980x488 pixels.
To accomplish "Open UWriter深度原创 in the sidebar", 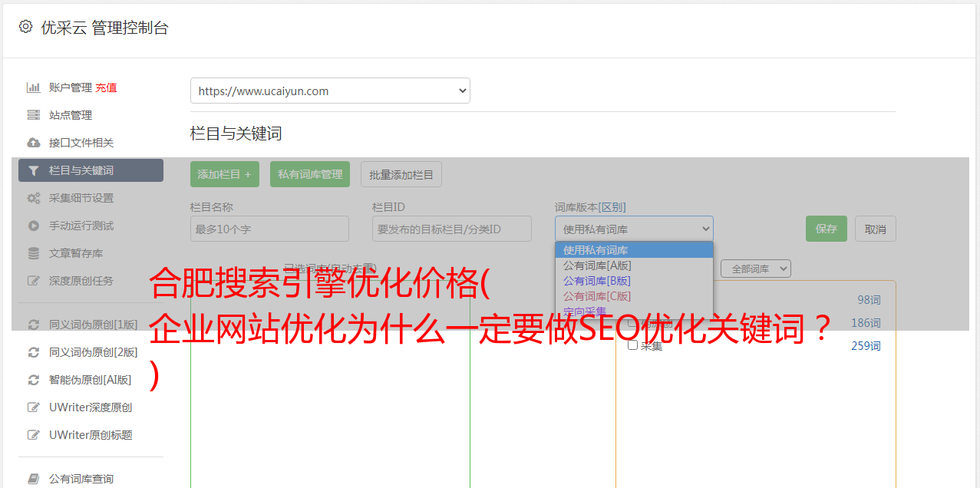I will tap(91, 407).
